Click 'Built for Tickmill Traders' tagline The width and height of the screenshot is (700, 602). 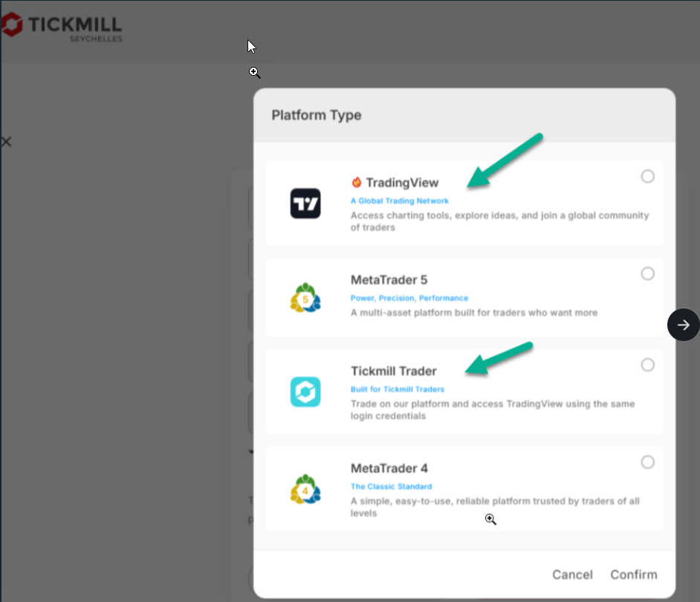398,389
